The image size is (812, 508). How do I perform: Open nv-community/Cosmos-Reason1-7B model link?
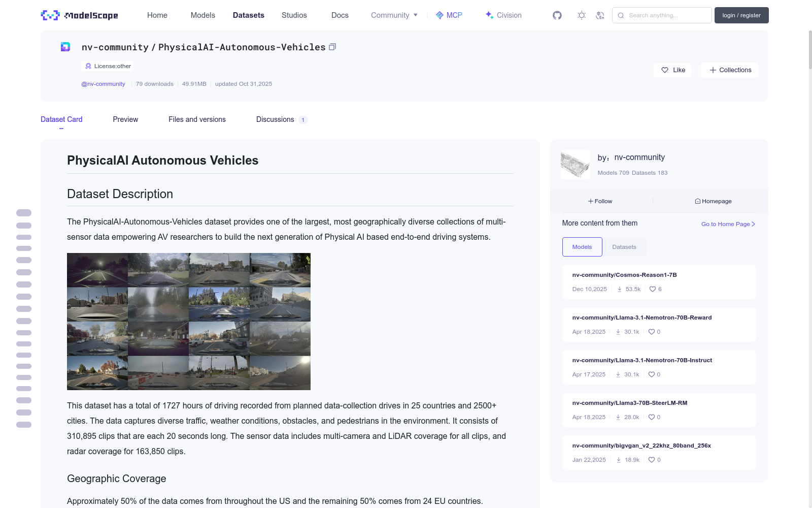[x=625, y=275]
